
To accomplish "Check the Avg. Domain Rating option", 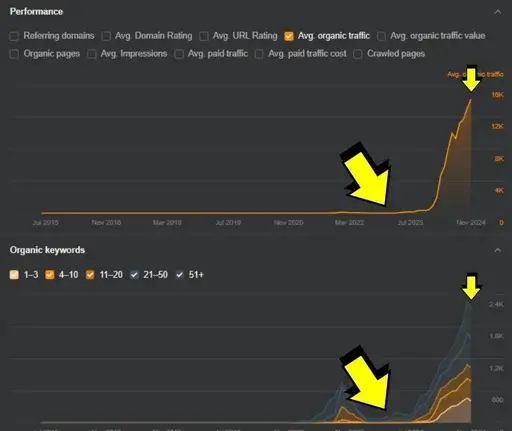I will [106, 36].
